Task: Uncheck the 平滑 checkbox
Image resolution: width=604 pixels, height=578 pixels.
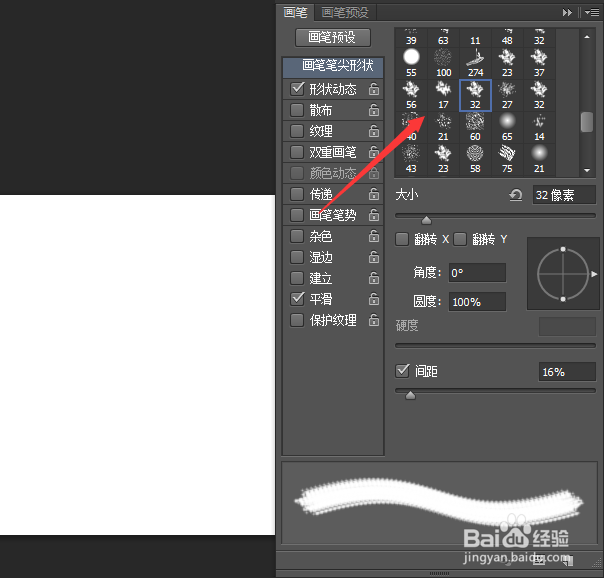Action: (x=297, y=299)
